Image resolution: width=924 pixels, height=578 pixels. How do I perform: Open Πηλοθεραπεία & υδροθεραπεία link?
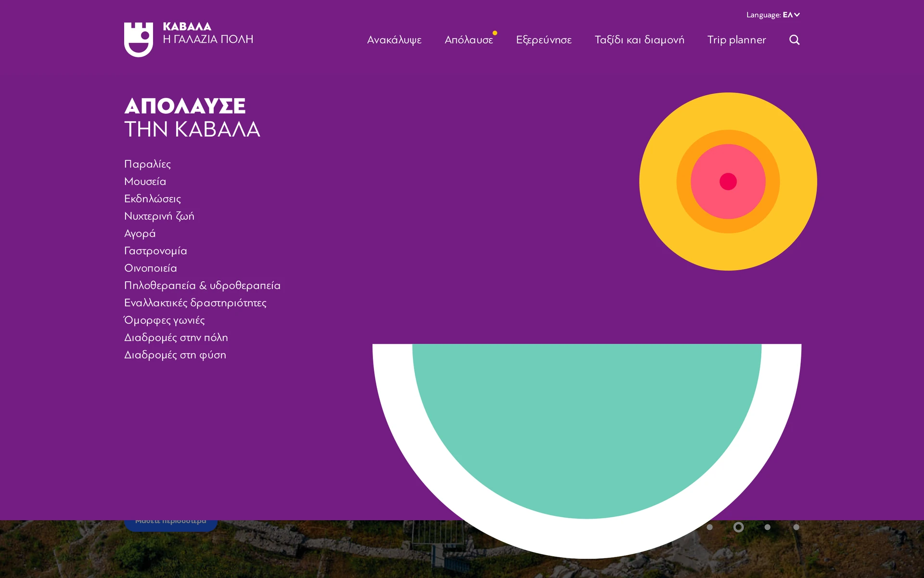tap(202, 286)
